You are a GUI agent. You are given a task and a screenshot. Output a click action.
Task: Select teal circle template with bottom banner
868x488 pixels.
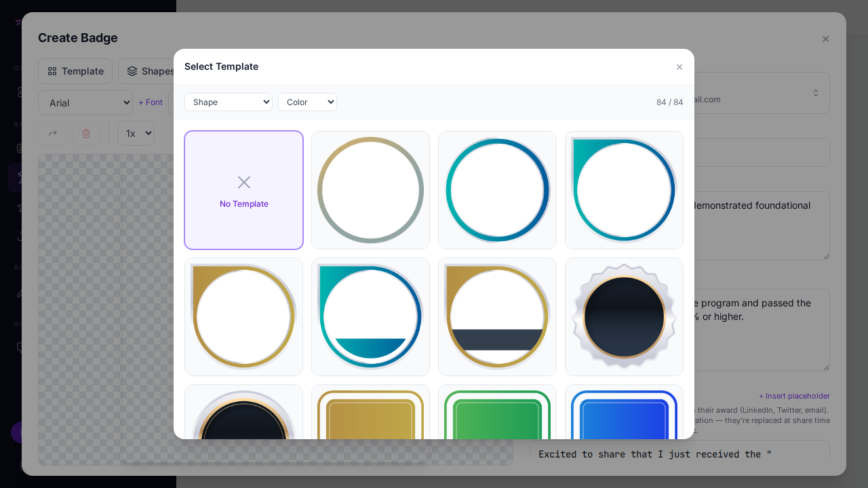(370, 317)
